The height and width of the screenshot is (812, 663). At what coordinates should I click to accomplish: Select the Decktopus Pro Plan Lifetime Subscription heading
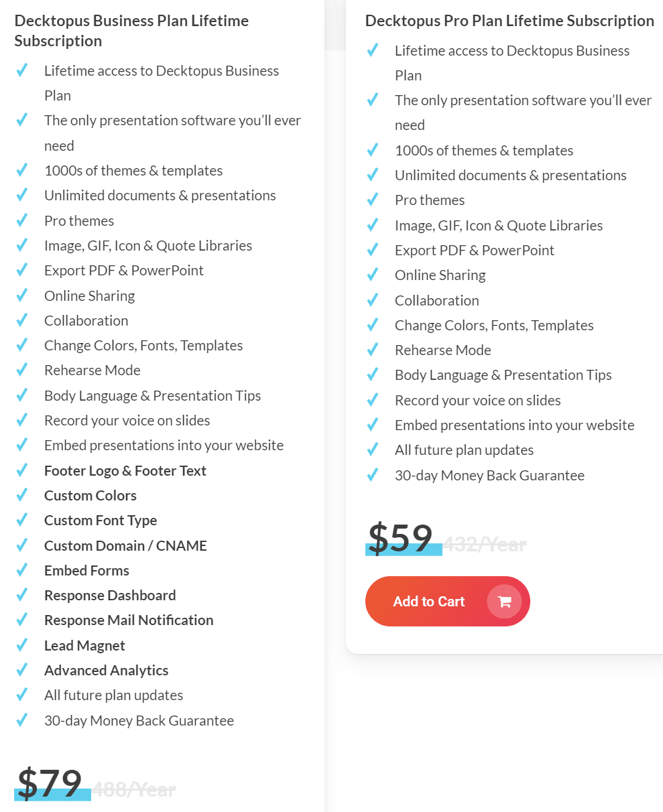[509, 21]
